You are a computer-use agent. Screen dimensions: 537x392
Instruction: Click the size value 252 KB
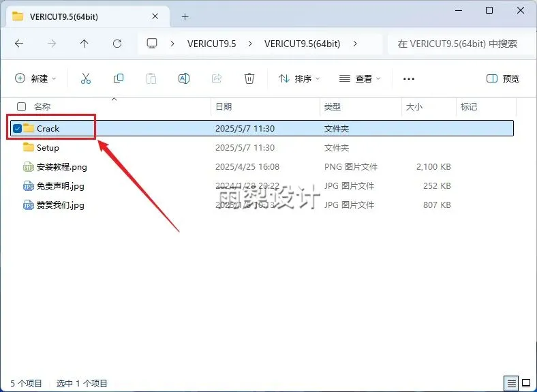coord(437,186)
